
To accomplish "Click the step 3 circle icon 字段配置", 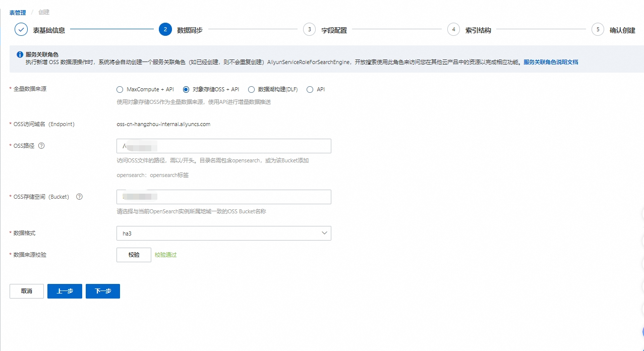I will coord(310,30).
